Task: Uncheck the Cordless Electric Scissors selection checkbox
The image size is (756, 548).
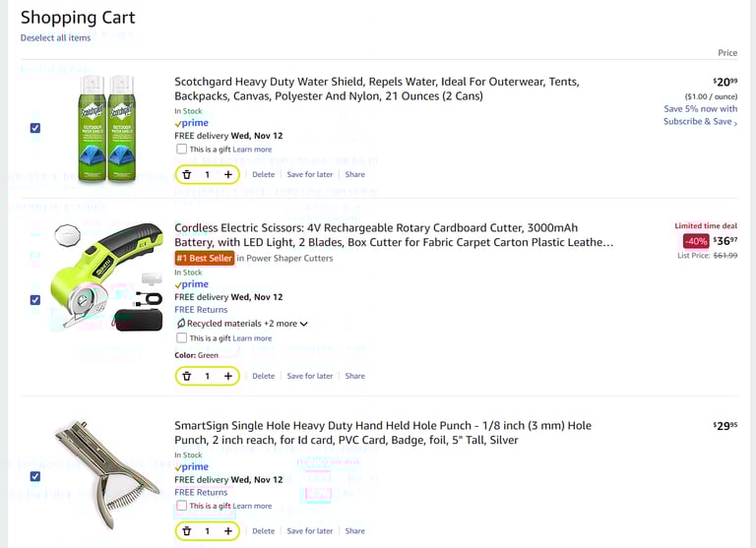Action: point(35,300)
